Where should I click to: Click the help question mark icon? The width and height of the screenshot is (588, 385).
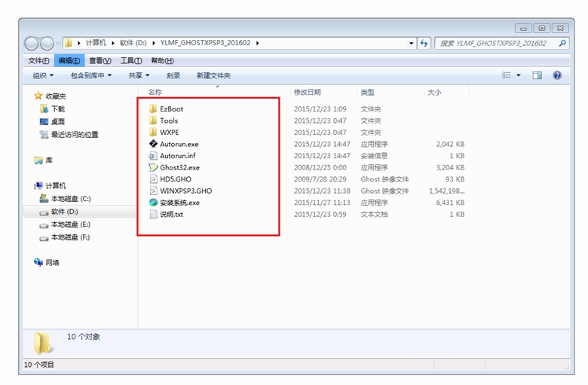(557, 75)
